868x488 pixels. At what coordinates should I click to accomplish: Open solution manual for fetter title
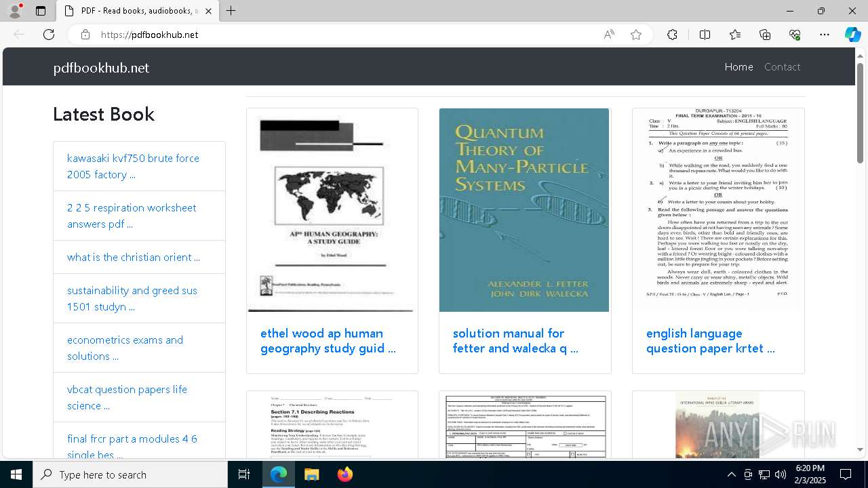515,341
